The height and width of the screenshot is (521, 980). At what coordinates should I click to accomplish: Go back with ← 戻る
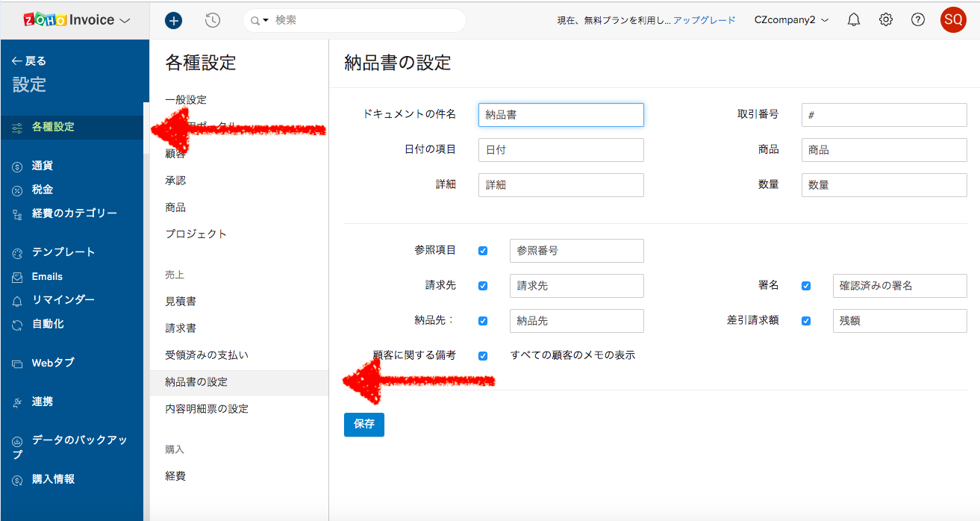[x=29, y=61]
